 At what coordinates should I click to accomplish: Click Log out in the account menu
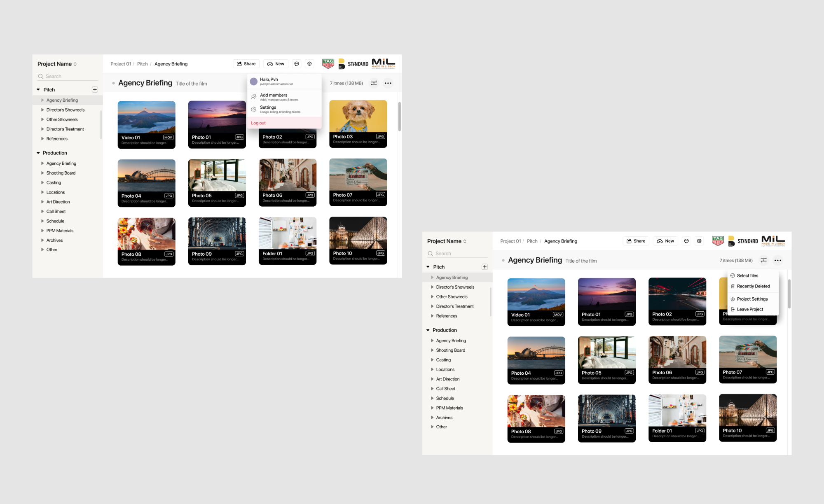pyautogui.click(x=258, y=123)
